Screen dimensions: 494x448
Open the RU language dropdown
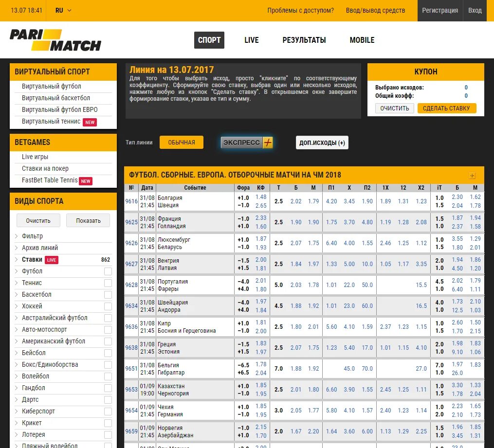63,10
